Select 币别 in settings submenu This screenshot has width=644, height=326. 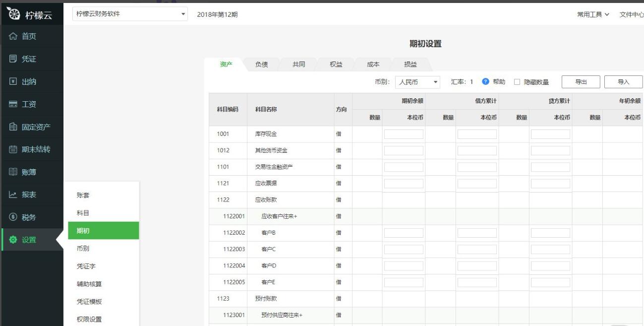(104, 249)
